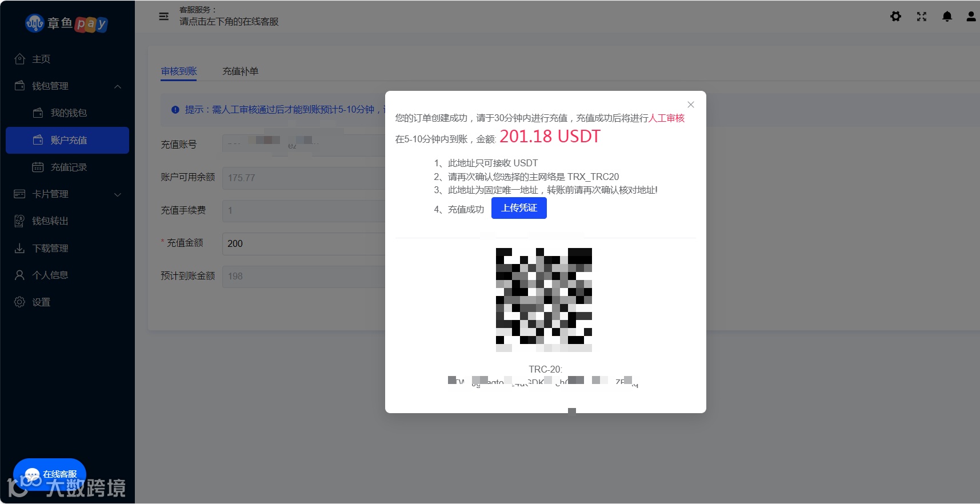This screenshot has height=504, width=980.
Task: Switch to the 充值补单 tab
Action: point(241,71)
